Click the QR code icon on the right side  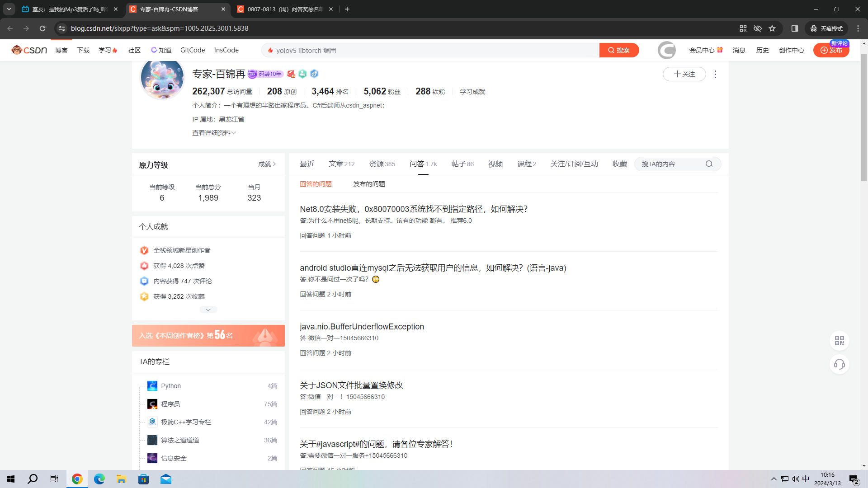839,341
